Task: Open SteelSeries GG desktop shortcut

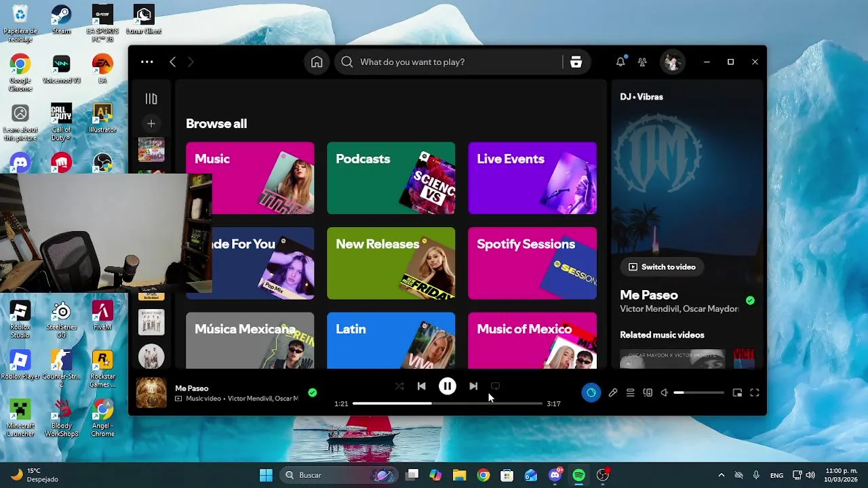Action: pyautogui.click(x=61, y=320)
